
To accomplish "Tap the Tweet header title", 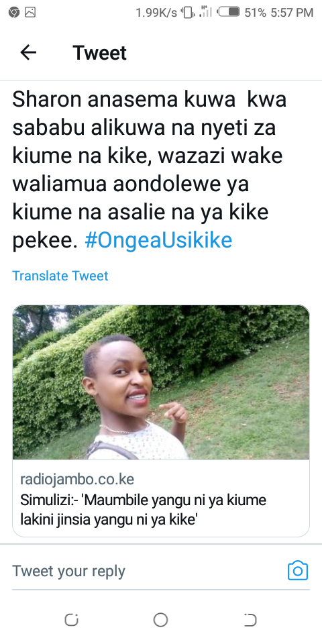I will 100,52.
